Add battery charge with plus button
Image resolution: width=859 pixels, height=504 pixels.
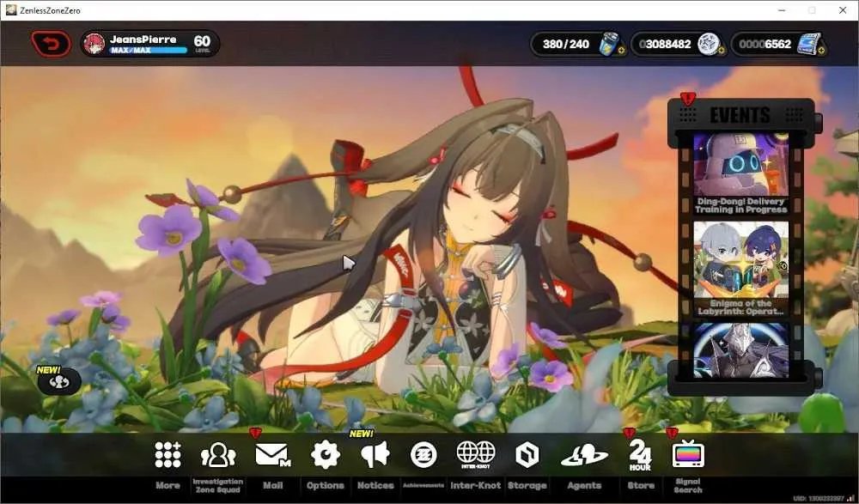click(621, 51)
